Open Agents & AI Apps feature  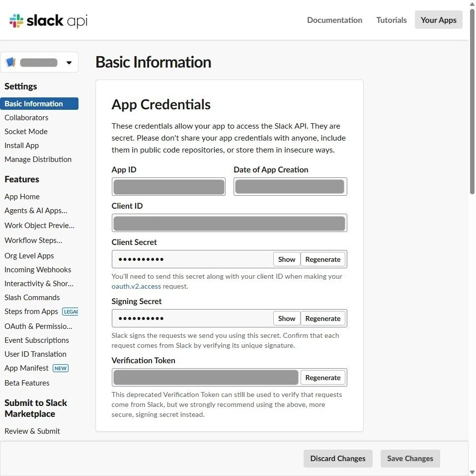36,211
